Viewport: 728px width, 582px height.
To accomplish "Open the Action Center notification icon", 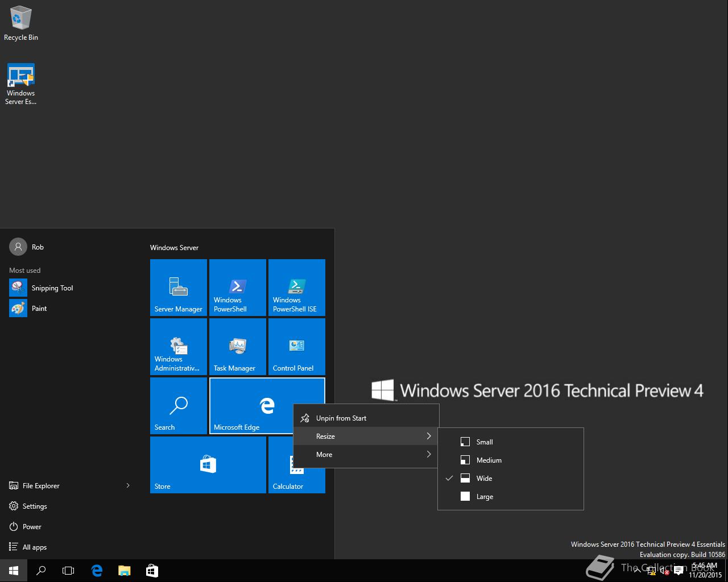I will coord(679,571).
